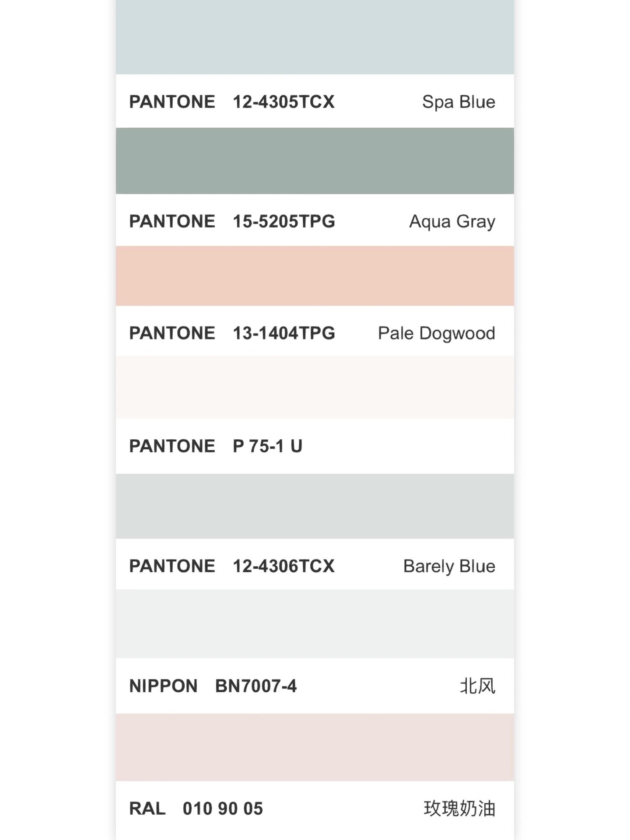Screen dimensions: 630x840
Task: Click the code 12-4305TCX
Action: pyautogui.click(x=283, y=102)
